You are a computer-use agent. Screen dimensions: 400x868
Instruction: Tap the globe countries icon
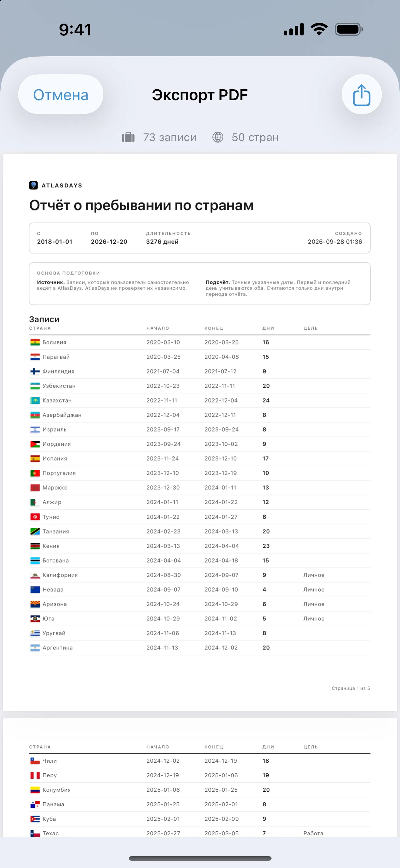[218, 137]
